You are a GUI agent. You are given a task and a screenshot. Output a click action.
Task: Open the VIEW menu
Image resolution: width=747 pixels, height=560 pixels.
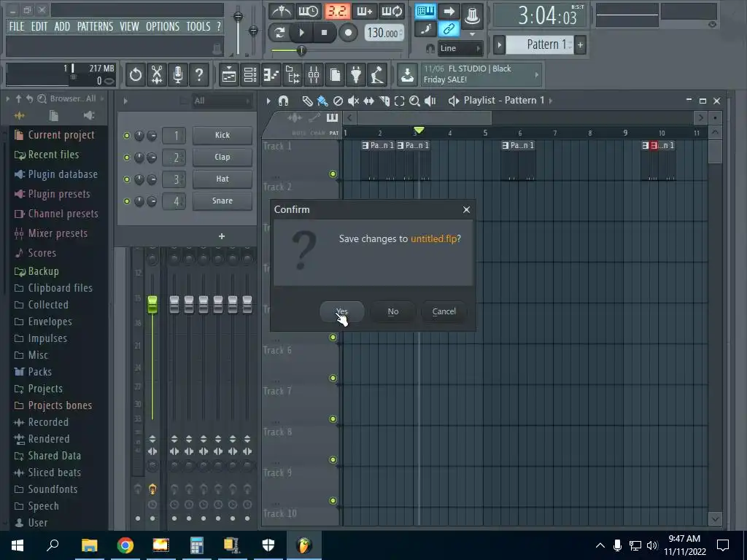tap(129, 27)
